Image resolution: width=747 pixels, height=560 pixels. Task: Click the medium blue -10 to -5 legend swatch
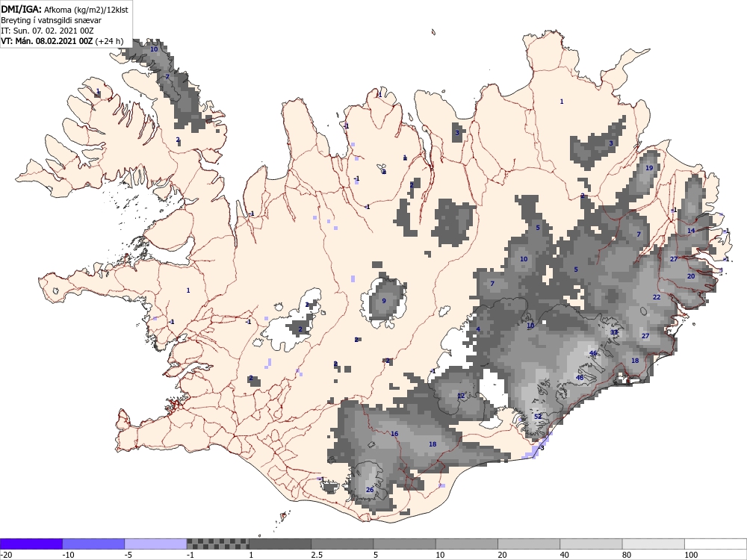(93, 544)
